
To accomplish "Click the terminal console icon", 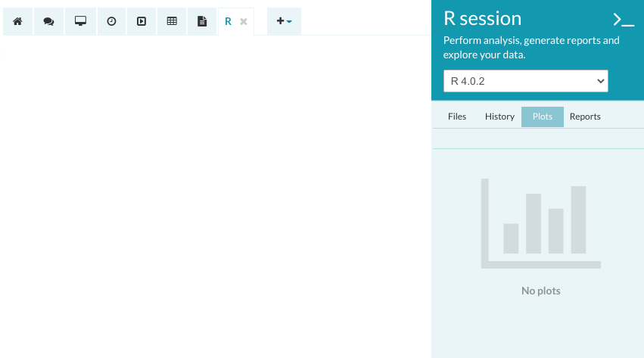I will click(x=623, y=20).
